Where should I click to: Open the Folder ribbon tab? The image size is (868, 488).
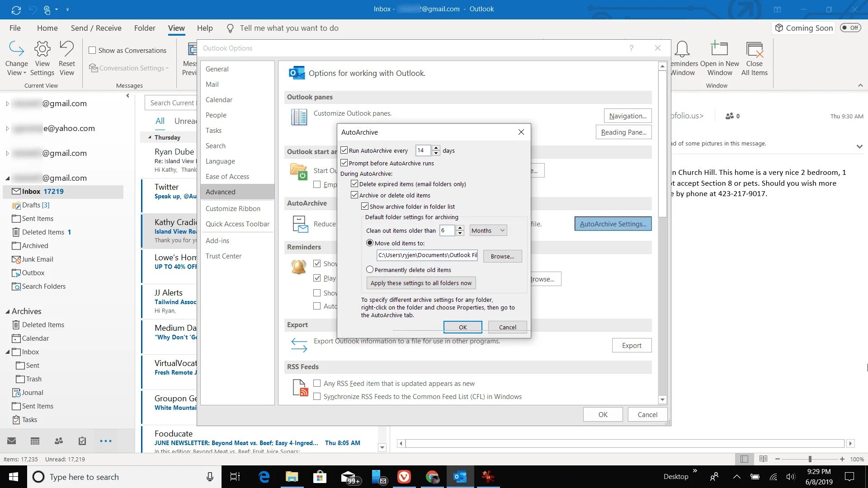145,28
